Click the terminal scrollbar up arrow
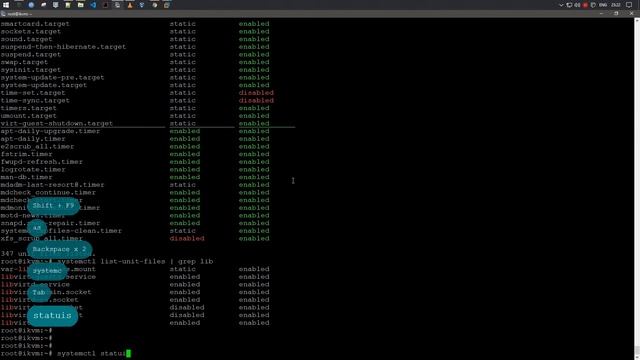The image size is (640, 360). pos(637,20)
